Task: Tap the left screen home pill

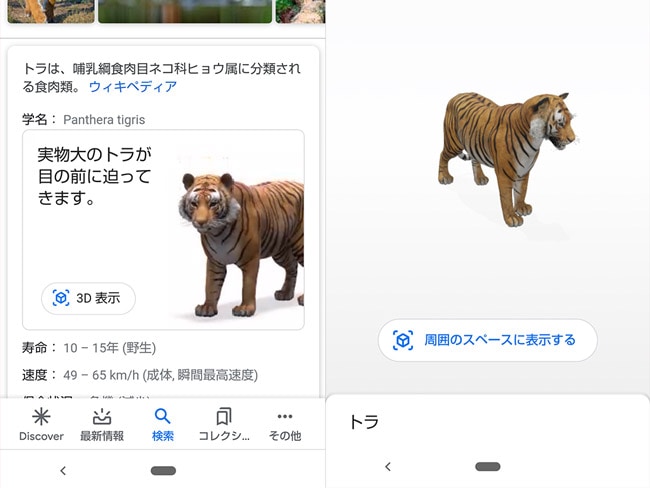Action: click(163, 471)
